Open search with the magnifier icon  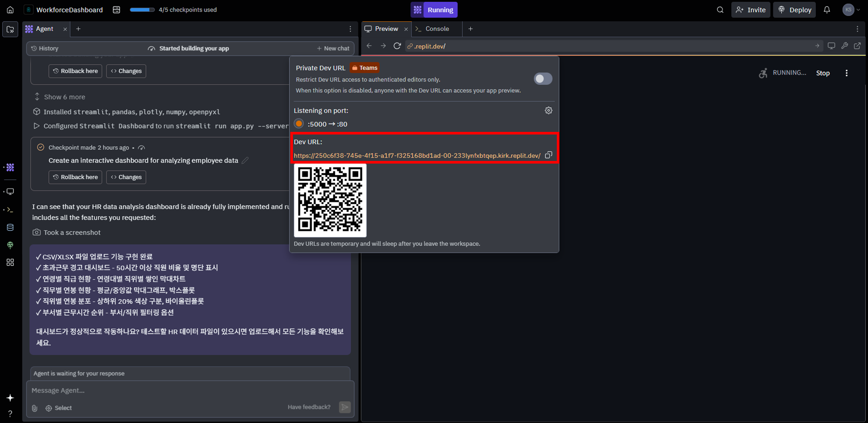[x=720, y=10]
